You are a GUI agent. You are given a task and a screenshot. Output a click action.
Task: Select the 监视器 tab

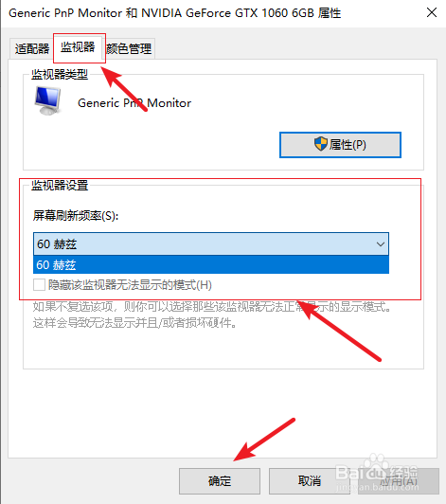pos(78,47)
